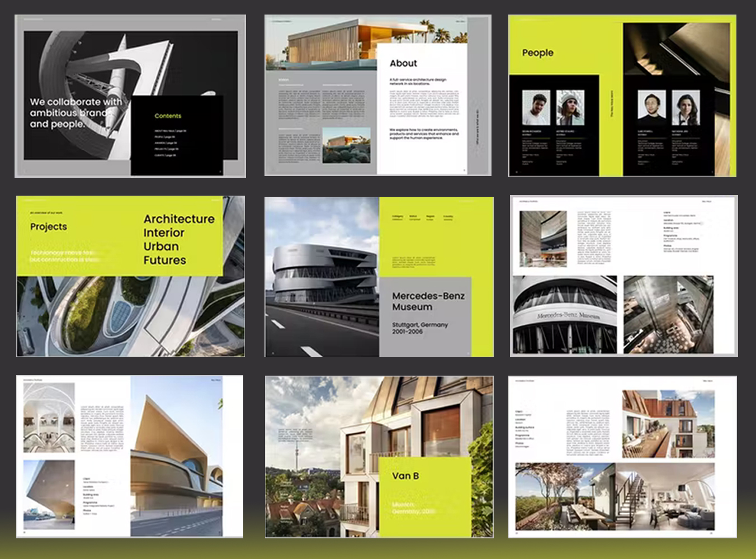The height and width of the screenshot is (559, 756).
Task: Select the bearded man's portrait photo
Action: coord(651,107)
